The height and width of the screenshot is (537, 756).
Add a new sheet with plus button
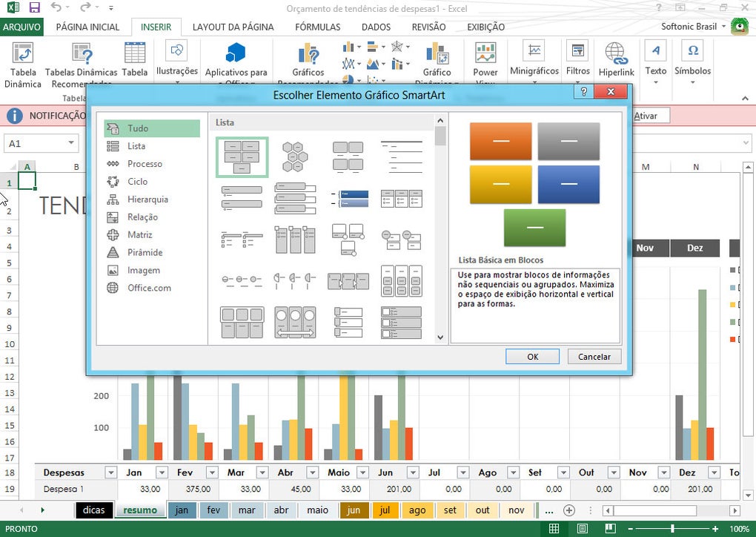click(x=569, y=510)
